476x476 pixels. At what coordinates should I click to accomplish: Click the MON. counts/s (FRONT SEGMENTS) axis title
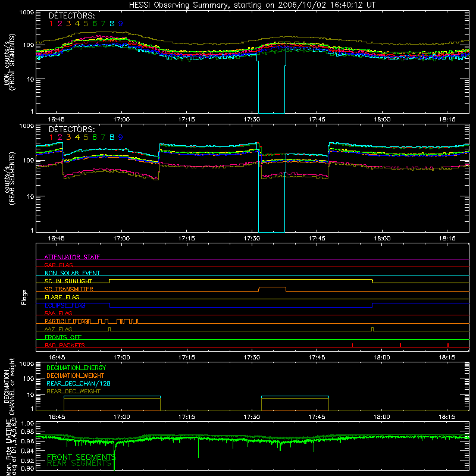(x=9, y=62)
